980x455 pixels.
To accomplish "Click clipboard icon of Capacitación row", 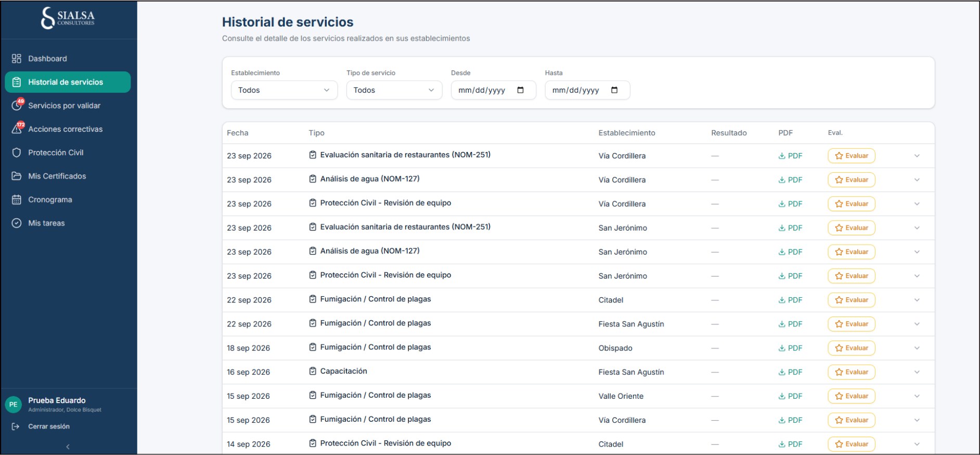I will [313, 371].
